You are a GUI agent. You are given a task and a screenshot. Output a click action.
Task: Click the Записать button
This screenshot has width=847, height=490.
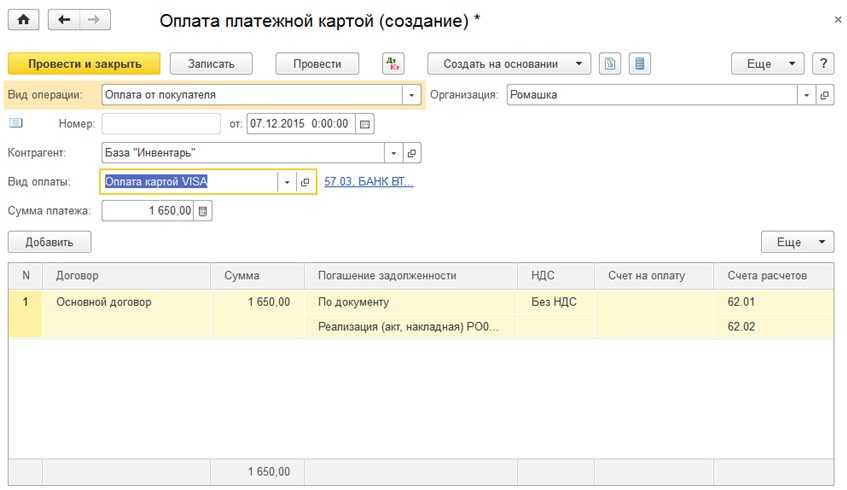[210, 63]
